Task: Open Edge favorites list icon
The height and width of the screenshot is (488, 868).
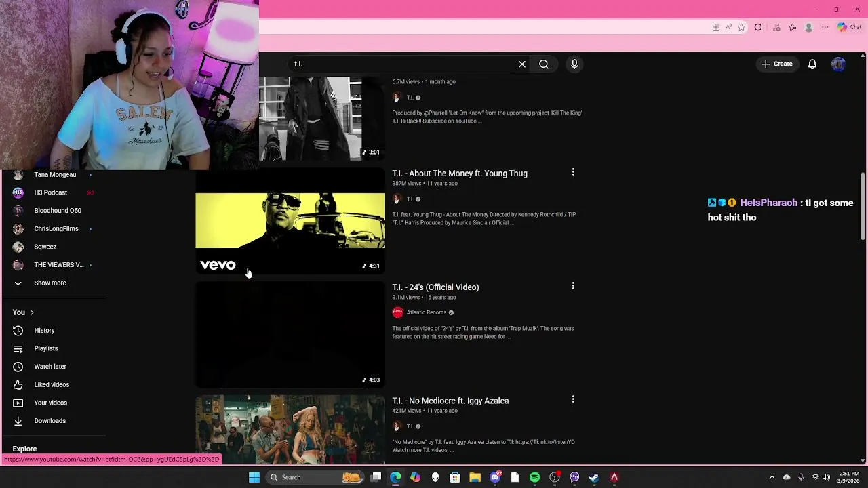Action: 792,27
